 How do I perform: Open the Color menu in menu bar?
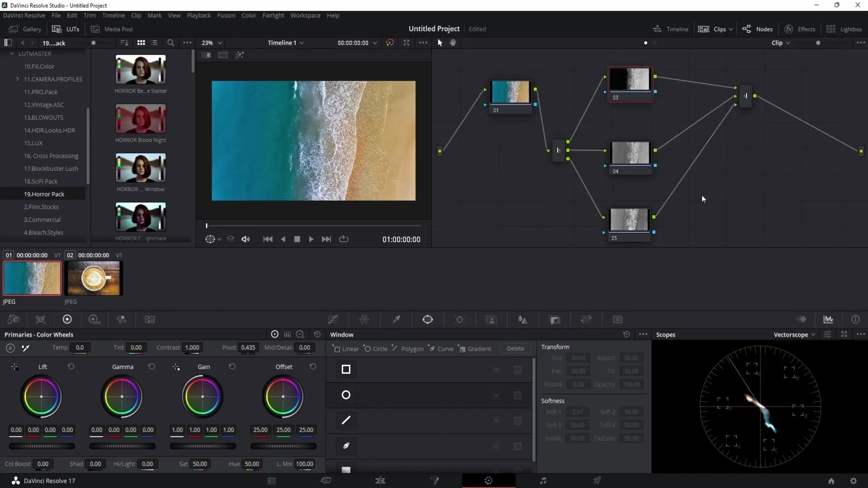[x=249, y=15]
